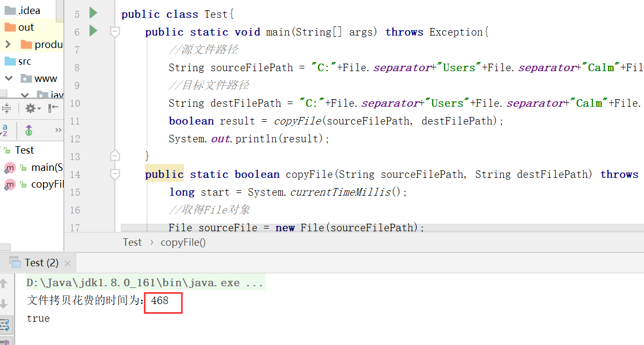The image size is (644, 345).
Task: Click D:\Java\jdk1.8.0_161\bin\java.exe command line
Action: click(x=145, y=283)
